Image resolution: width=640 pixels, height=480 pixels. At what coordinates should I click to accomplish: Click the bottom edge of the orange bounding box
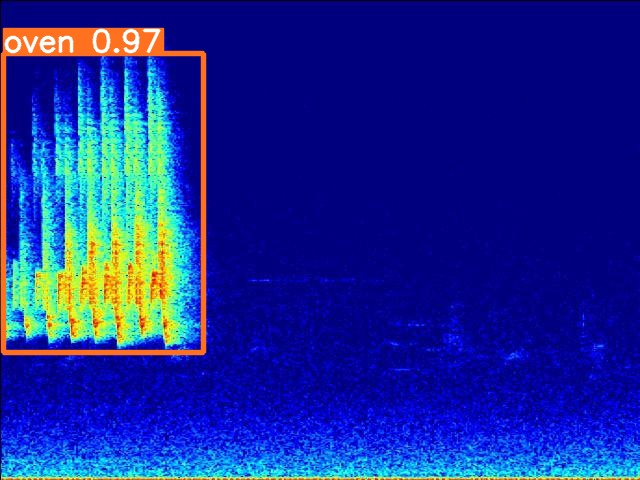point(104,350)
